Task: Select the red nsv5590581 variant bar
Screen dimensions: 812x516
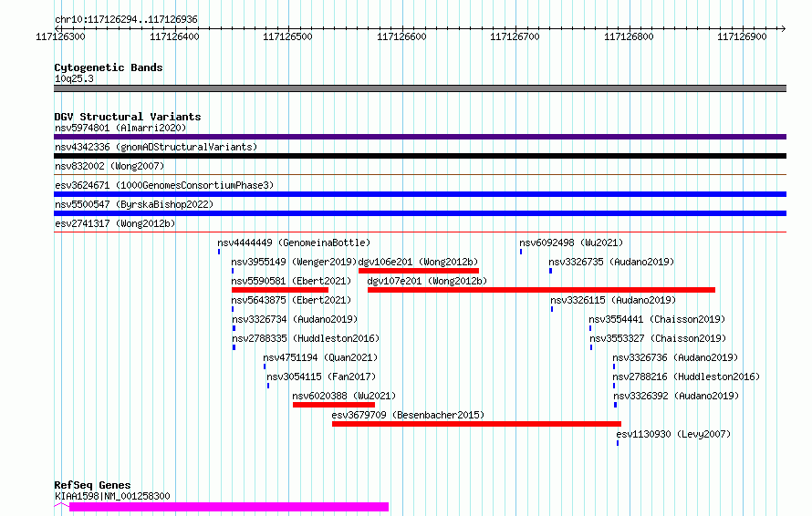Action: point(280,290)
